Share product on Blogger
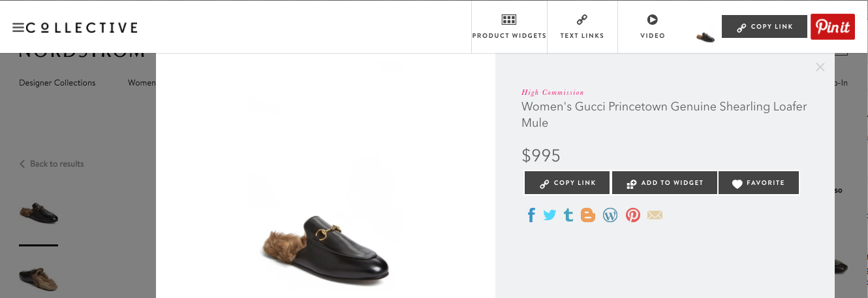Viewport: 868px width, 298px height. [x=588, y=215]
